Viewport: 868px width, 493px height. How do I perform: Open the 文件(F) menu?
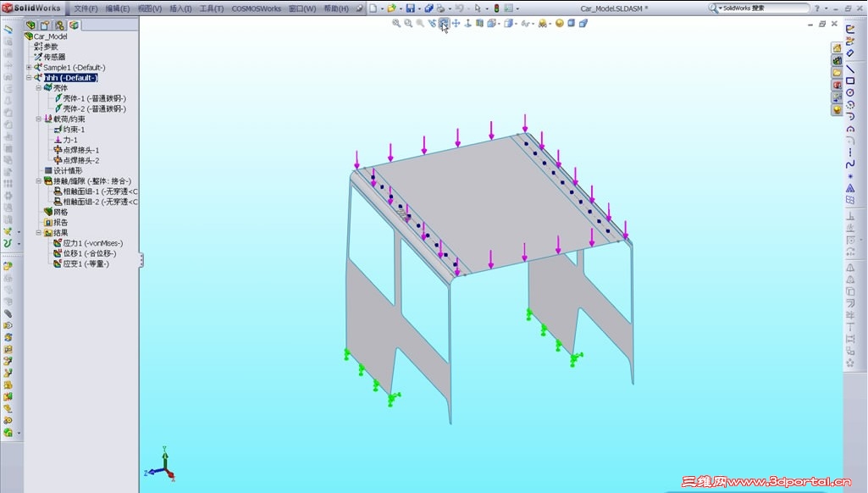coord(86,8)
